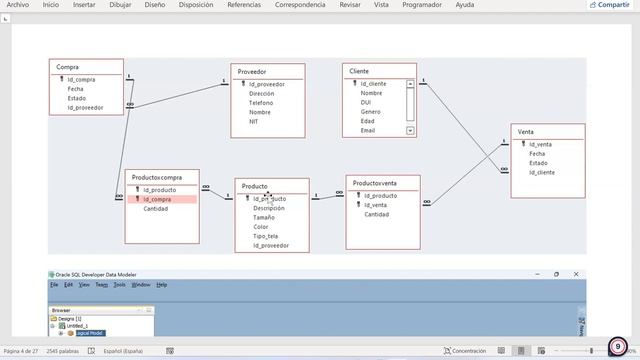Click the Designs [1] folder icon

(x=53, y=319)
